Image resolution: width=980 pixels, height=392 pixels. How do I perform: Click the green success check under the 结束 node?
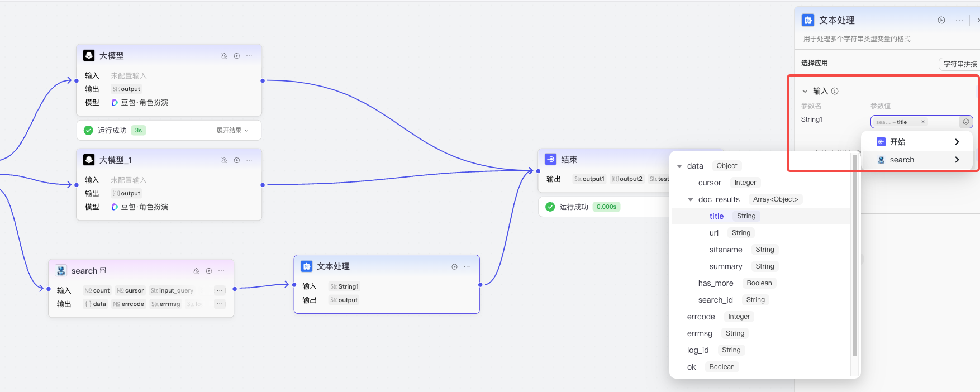coord(550,207)
